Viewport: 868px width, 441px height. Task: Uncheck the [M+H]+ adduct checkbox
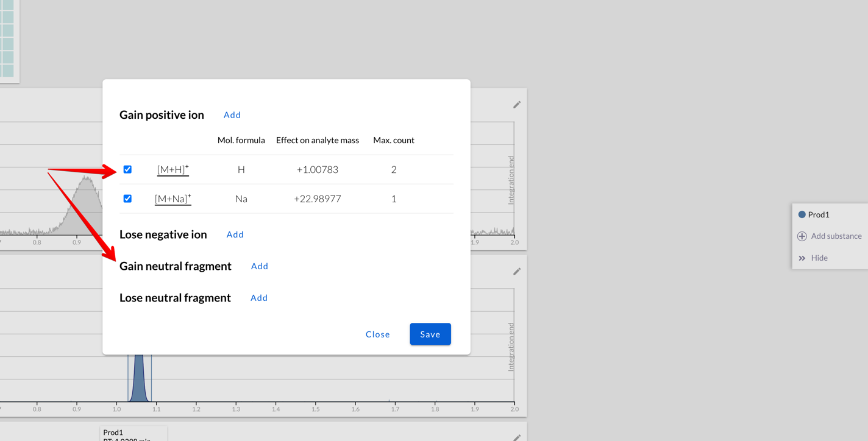(x=127, y=169)
